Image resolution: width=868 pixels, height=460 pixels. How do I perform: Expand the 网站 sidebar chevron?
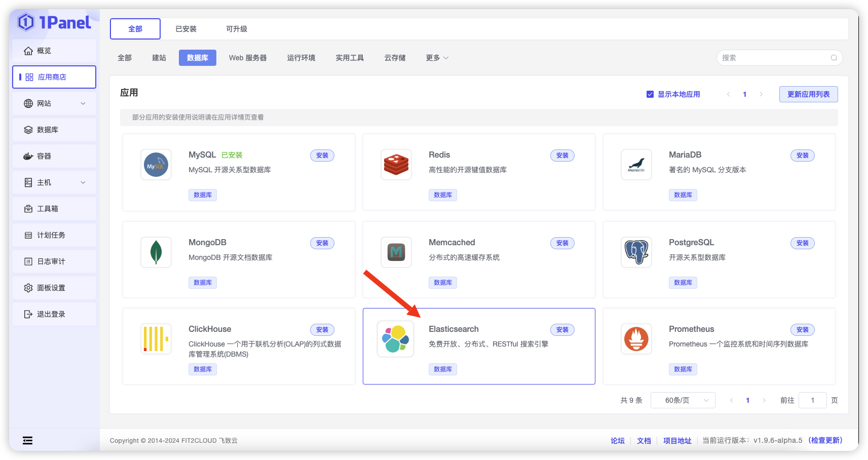(x=83, y=103)
